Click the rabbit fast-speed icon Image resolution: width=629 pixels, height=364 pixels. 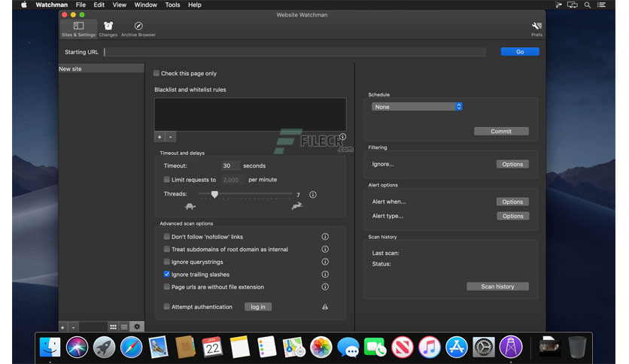point(297,206)
